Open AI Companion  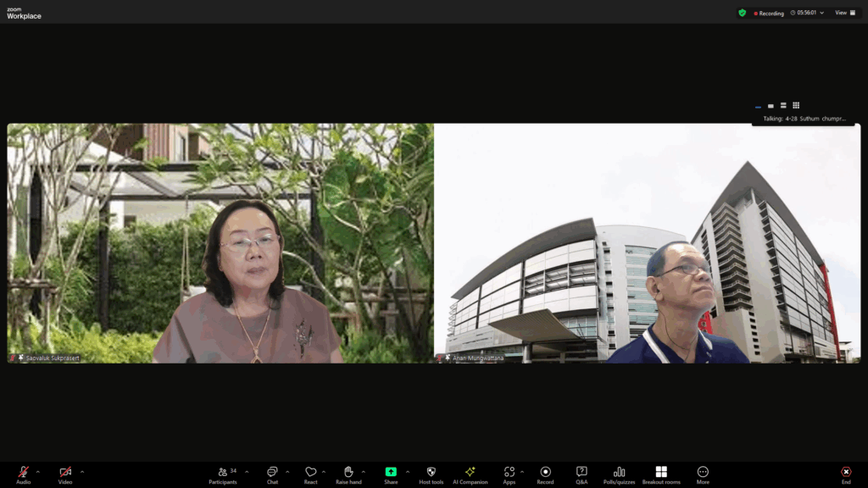pyautogui.click(x=470, y=474)
